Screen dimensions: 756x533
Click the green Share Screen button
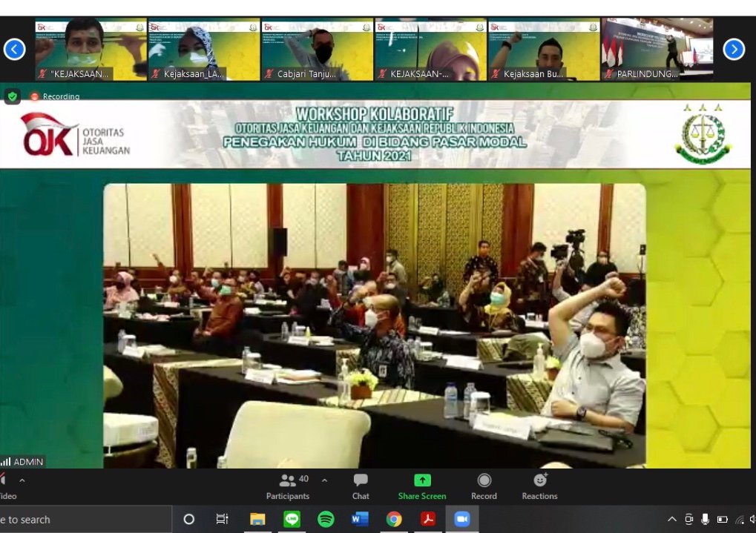click(422, 486)
